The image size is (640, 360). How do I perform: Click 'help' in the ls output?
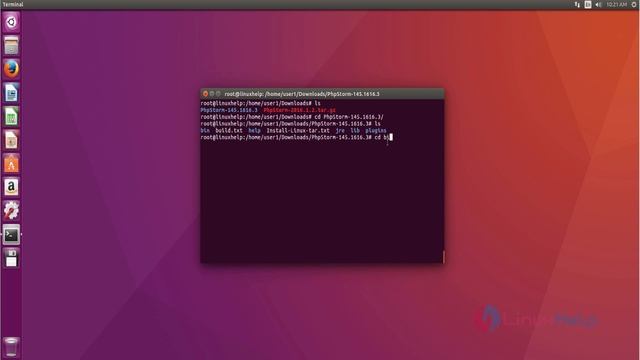pyautogui.click(x=254, y=131)
